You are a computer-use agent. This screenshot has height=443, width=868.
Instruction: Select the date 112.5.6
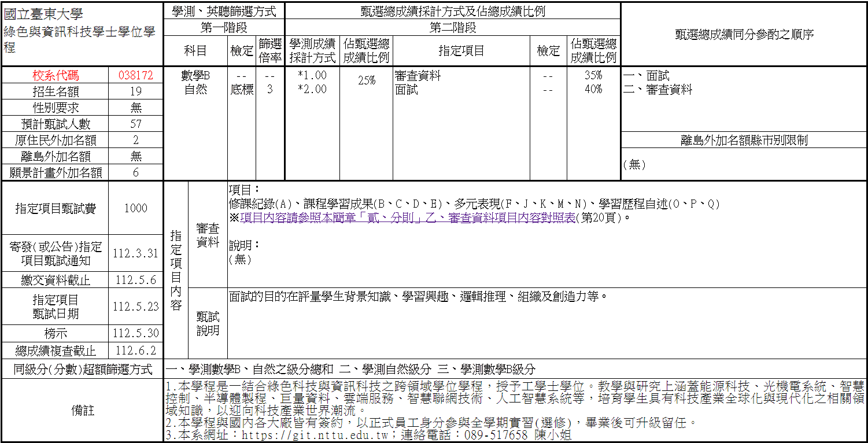[x=136, y=280]
